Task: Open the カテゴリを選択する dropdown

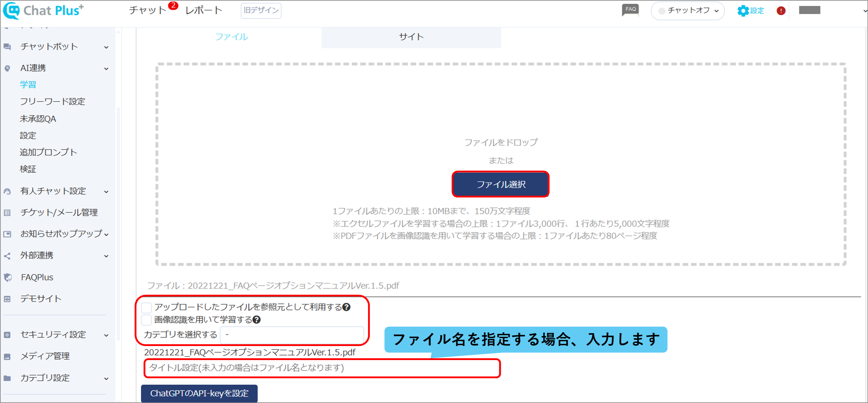Action: pyautogui.click(x=292, y=335)
